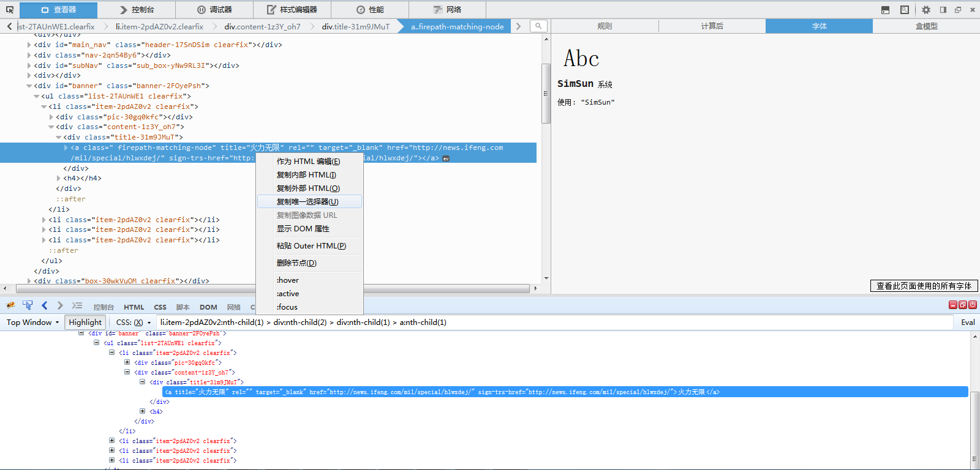
Task: Open the 样式编辑器 style editor tab
Action: [292, 10]
